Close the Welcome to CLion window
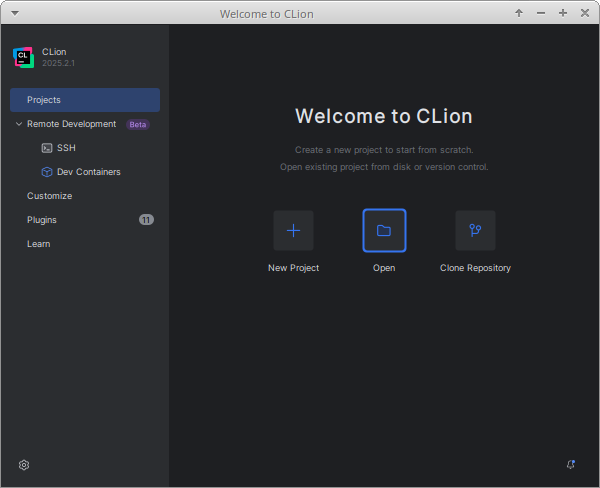600x488 pixels. (585, 13)
